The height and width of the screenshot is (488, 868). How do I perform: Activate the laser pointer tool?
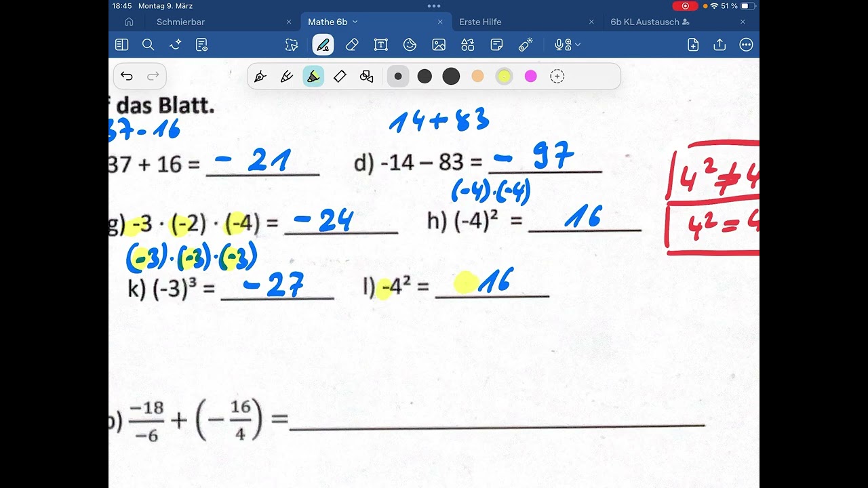click(526, 45)
